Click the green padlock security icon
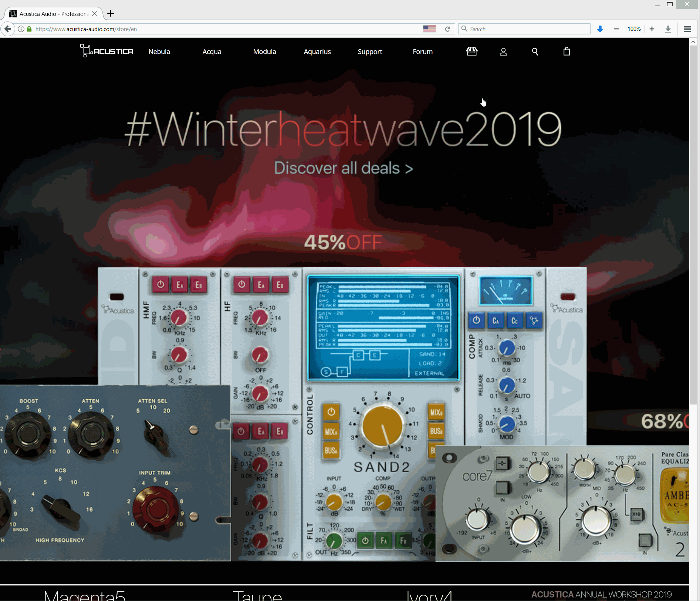Screen dimensions: 700x601 click(29, 29)
